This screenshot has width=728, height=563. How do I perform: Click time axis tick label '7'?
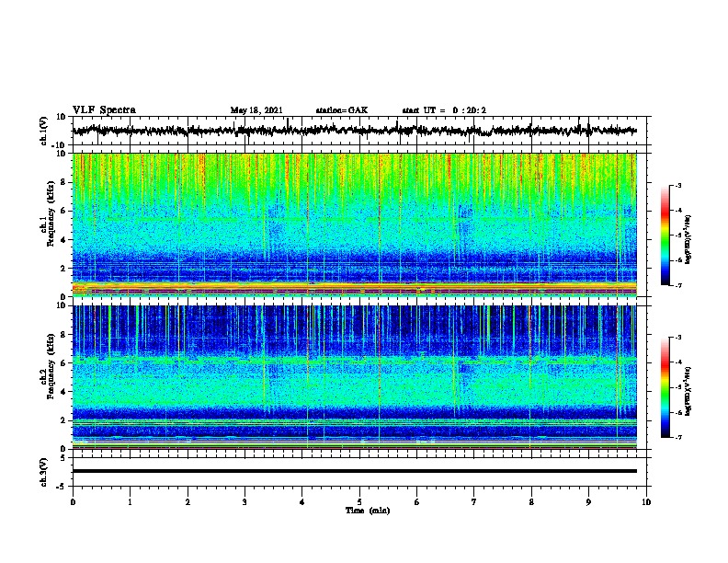pyautogui.click(x=474, y=502)
